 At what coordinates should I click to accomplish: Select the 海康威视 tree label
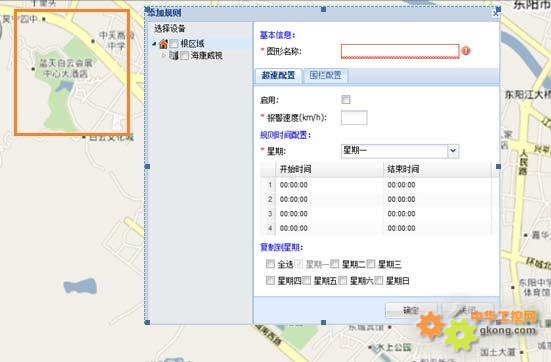tap(207, 56)
